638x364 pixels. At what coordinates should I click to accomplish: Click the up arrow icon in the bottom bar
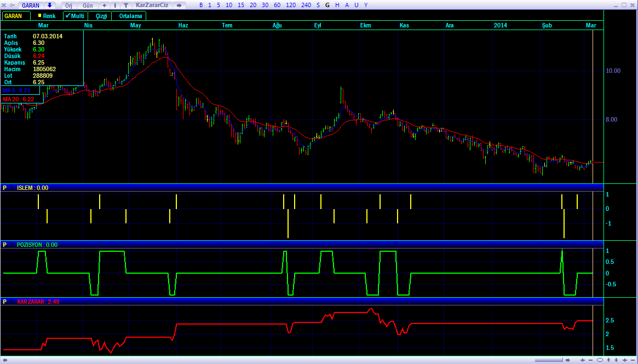click(609, 360)
